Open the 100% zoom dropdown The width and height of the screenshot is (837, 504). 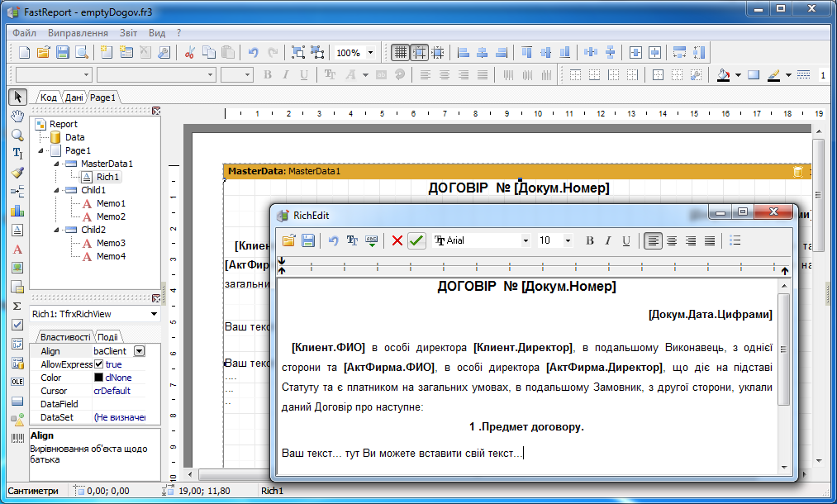coord(369,53)
